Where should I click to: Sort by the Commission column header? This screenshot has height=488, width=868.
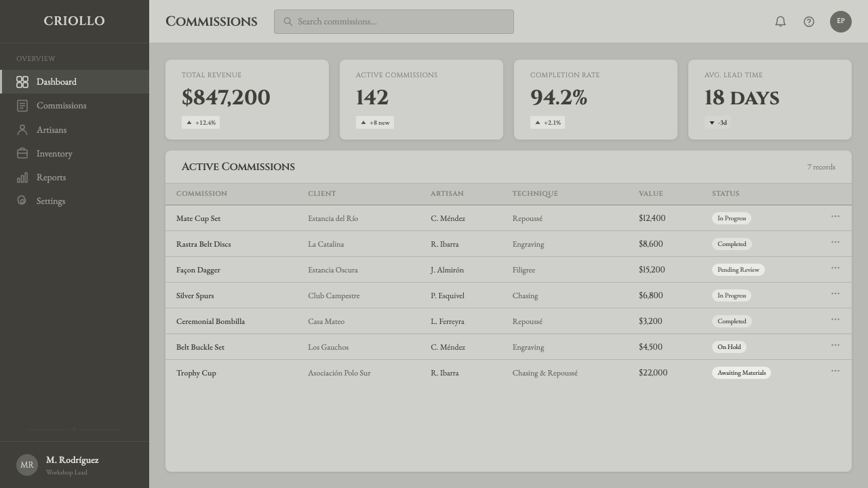click(201, 194)
